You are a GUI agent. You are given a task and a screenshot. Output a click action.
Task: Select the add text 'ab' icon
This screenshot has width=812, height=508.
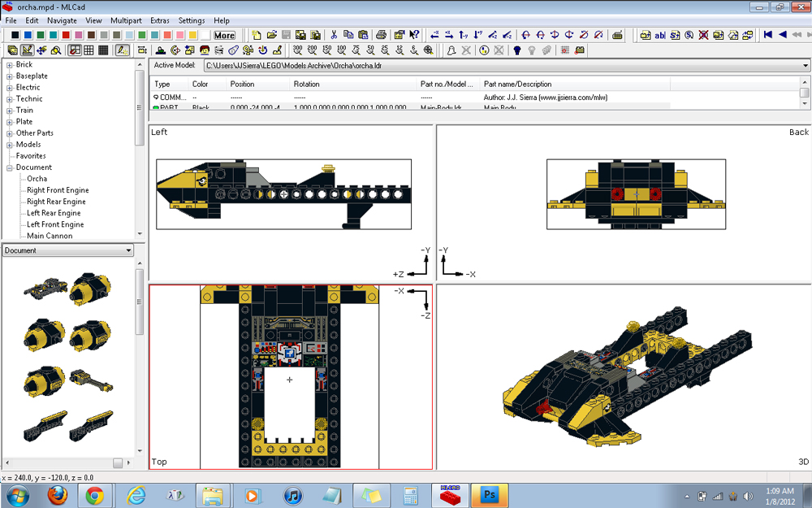[659, 35]
